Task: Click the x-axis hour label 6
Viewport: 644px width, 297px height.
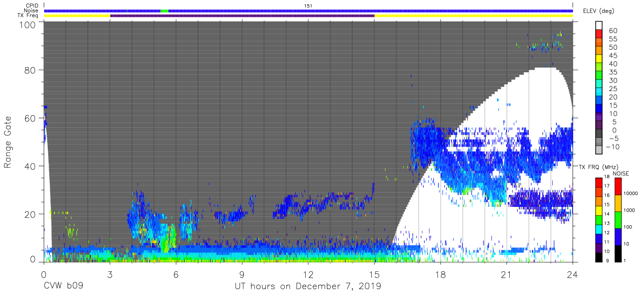Action: point(176,274)
